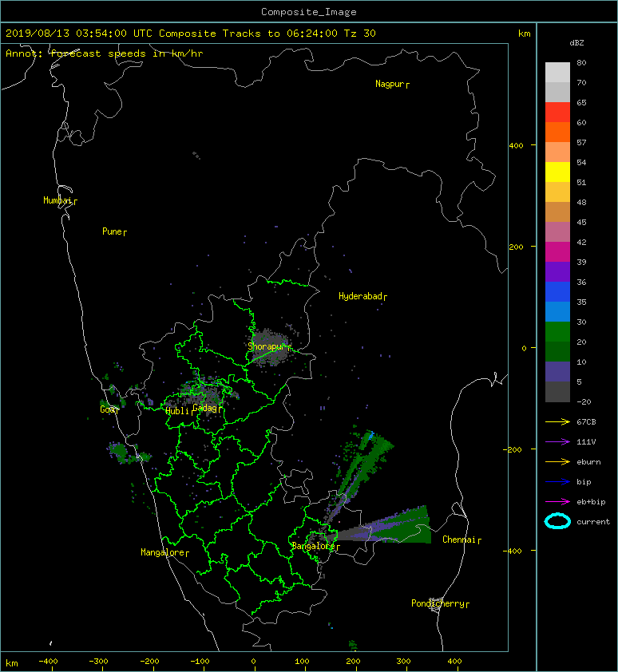Click the 400 tick on right km axis
This screenshot has width=618, height=672.
pos(517,145)
